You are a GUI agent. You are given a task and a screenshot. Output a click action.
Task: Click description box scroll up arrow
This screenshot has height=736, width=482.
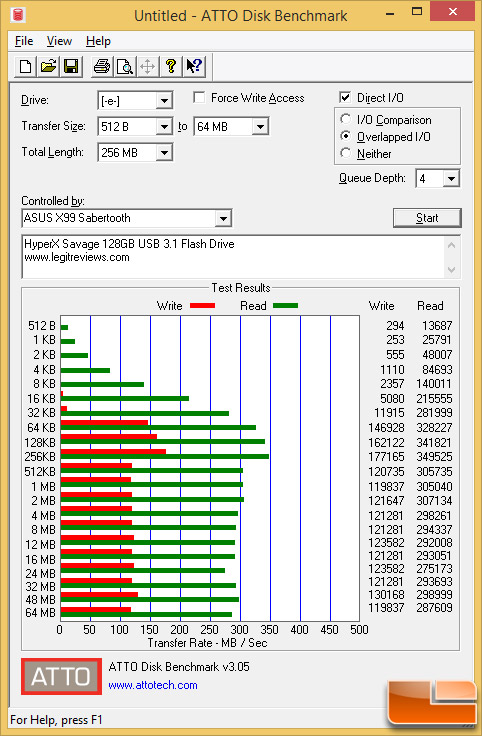pyautogui.click(x=451, y=245)
